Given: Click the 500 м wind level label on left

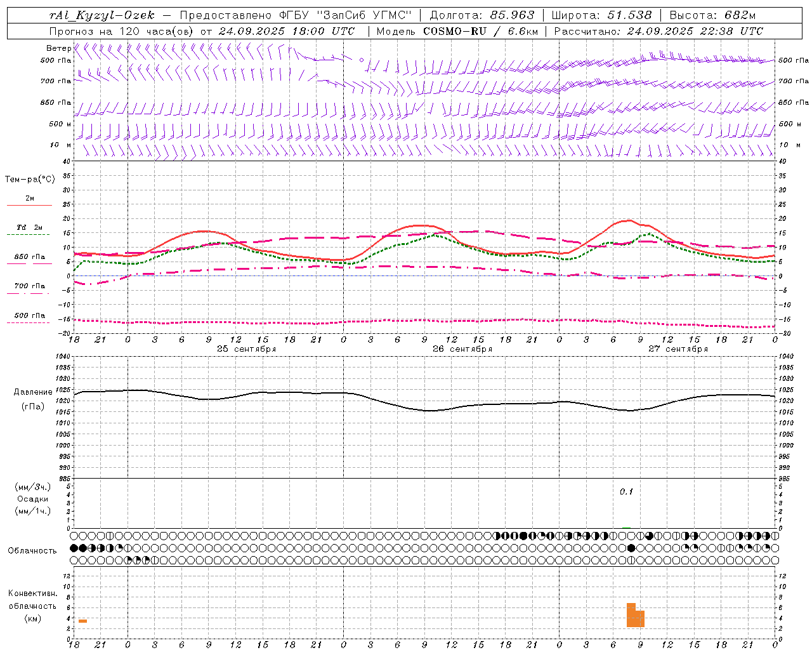Looking at the screenshot, I should pos(60,124).
